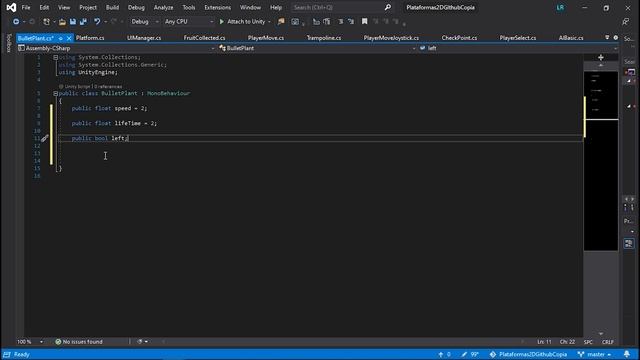Open the left member navigation dropdown
Screen dimensions: 640x360
518,48
